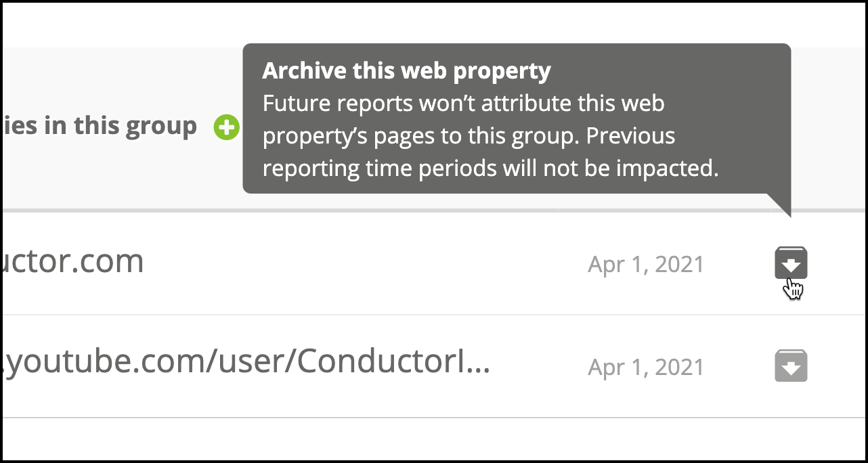
Task: Click the grey header bar right of the tooltip
Action: (828, 127)
